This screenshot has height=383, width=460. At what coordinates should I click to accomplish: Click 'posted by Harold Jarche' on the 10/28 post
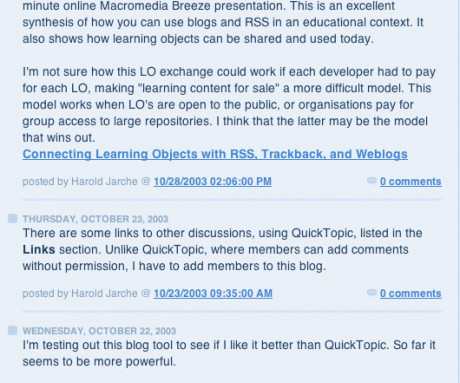click(80, 182)
